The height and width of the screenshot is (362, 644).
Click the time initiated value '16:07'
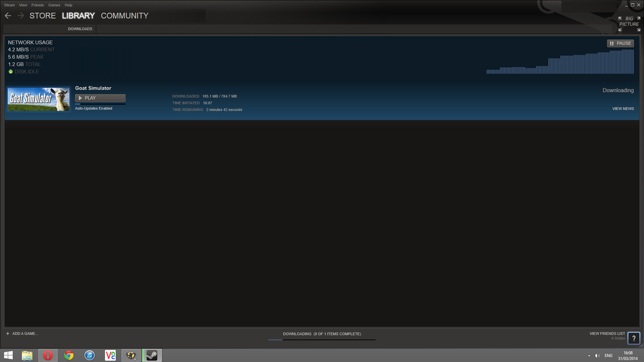click(207, 103)
